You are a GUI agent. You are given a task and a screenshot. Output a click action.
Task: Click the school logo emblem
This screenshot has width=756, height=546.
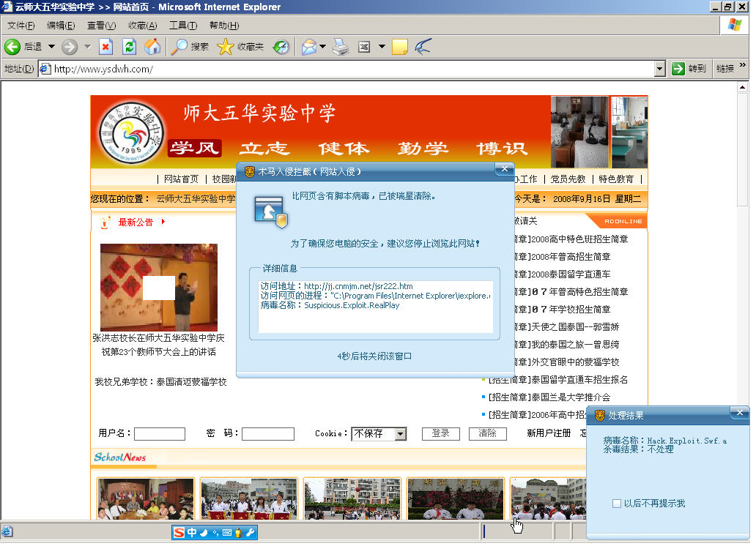(x=131, y=133)
